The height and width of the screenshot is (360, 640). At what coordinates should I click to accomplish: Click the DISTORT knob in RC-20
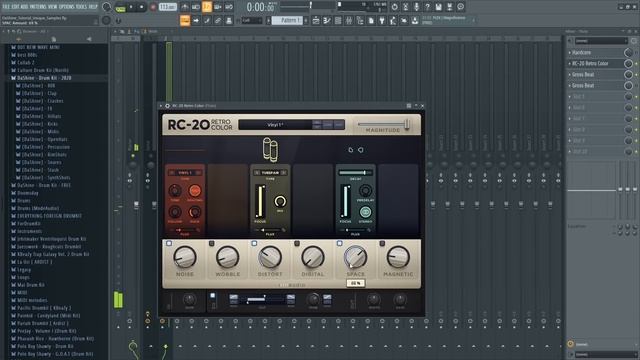270,258
